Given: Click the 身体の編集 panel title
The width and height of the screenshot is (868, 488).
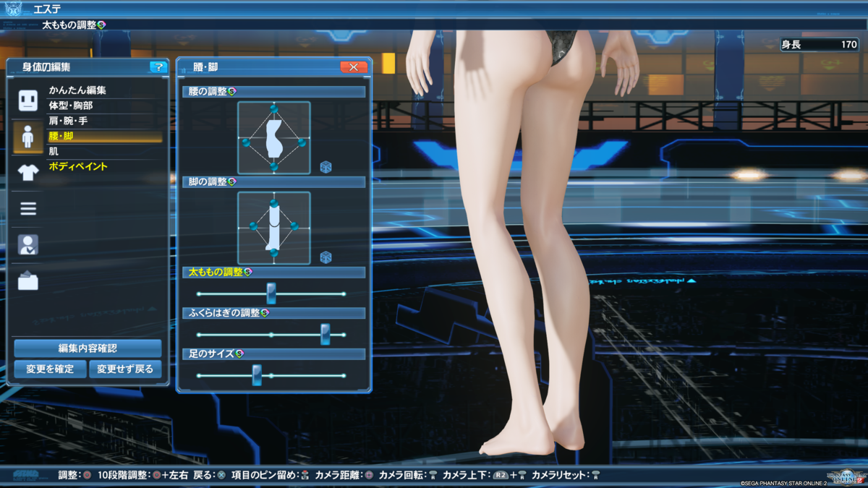Looking at the screenshot, I should point(46,67).
